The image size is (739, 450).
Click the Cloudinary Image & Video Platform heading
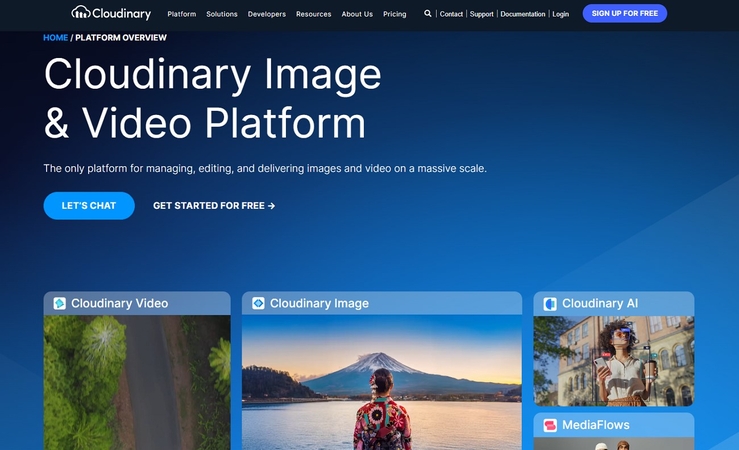point(212,98)
